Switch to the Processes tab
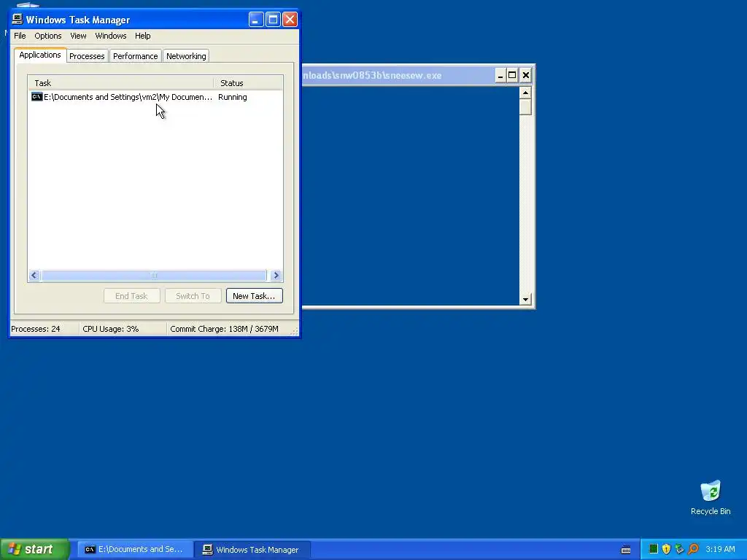 coord(87,56)
